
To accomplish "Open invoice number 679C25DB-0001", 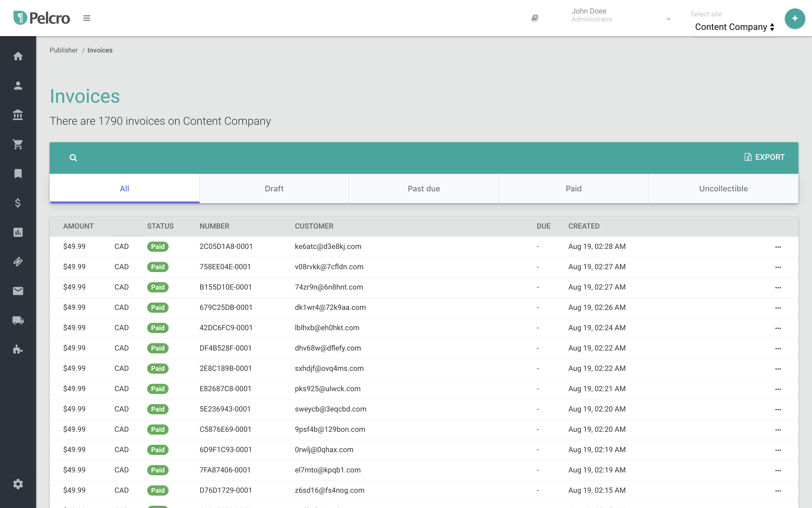I will click(226, 307).
